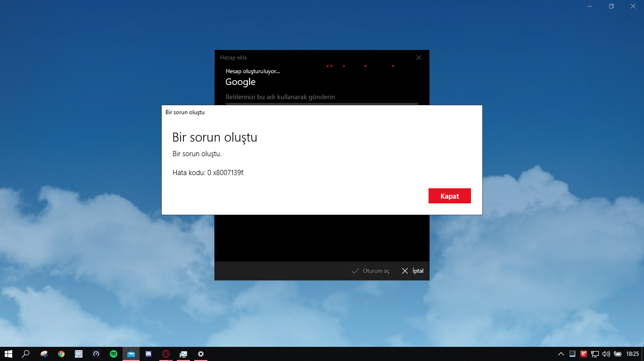Viewport: 644px width, 361px height.
Task: Click 'Hesap oluşturuluyor...' status text
Action: point(253,71)
